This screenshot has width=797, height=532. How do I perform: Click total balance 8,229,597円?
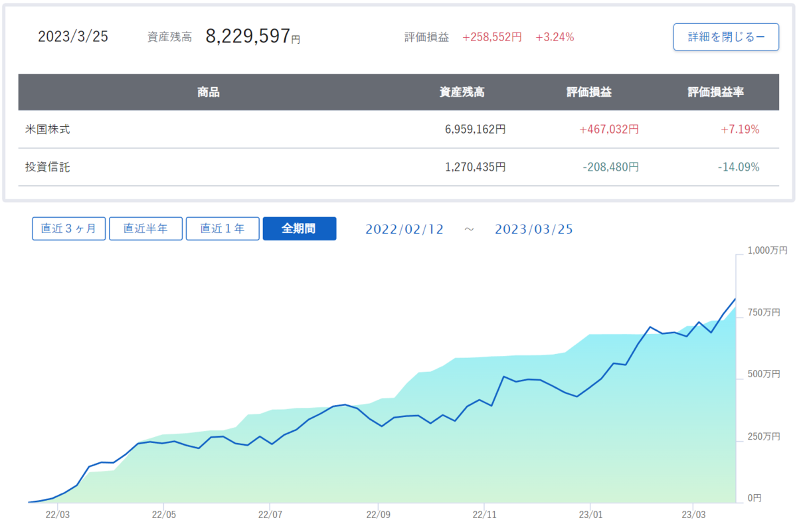tap(253, 37)
